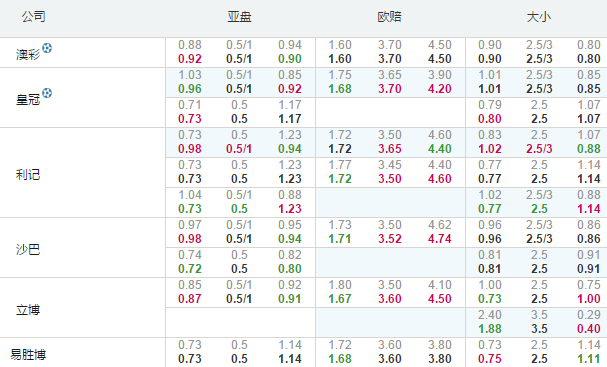This screenshot has height=367, width=607.
Task: Select the red 0.80 in 皇冠 row
Action: tap(490, 119)
